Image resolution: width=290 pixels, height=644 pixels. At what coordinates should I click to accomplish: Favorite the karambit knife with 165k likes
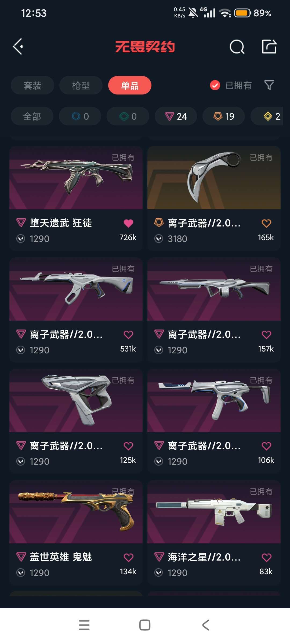266,223
